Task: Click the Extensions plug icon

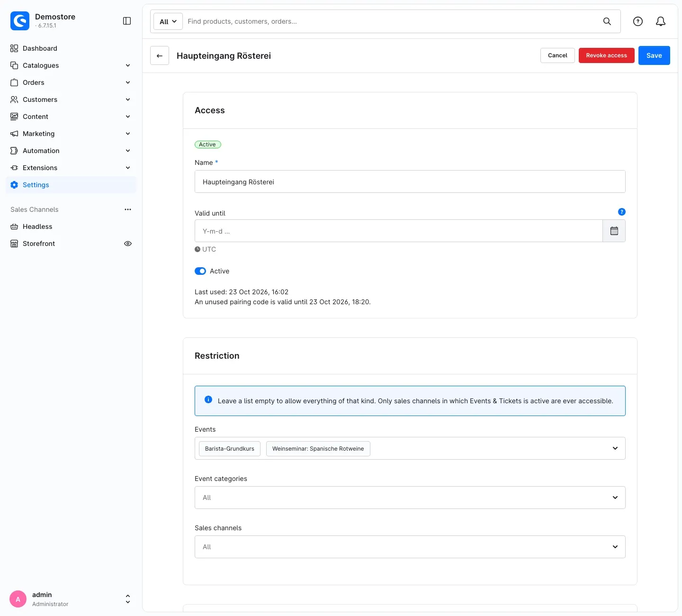Action: (14, 168)
